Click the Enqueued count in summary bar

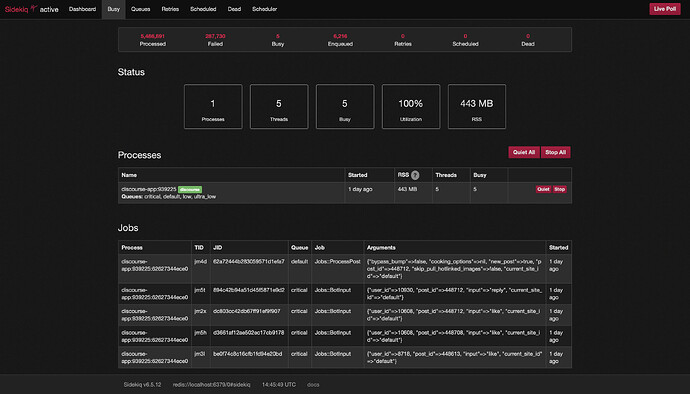(340, 36)
